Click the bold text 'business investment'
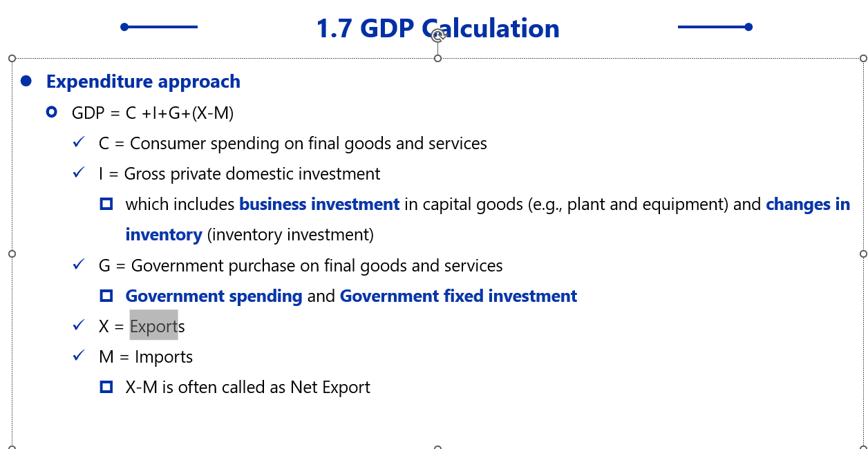The height and width of the screenshot is (449, 868). [x=319, y=204]
